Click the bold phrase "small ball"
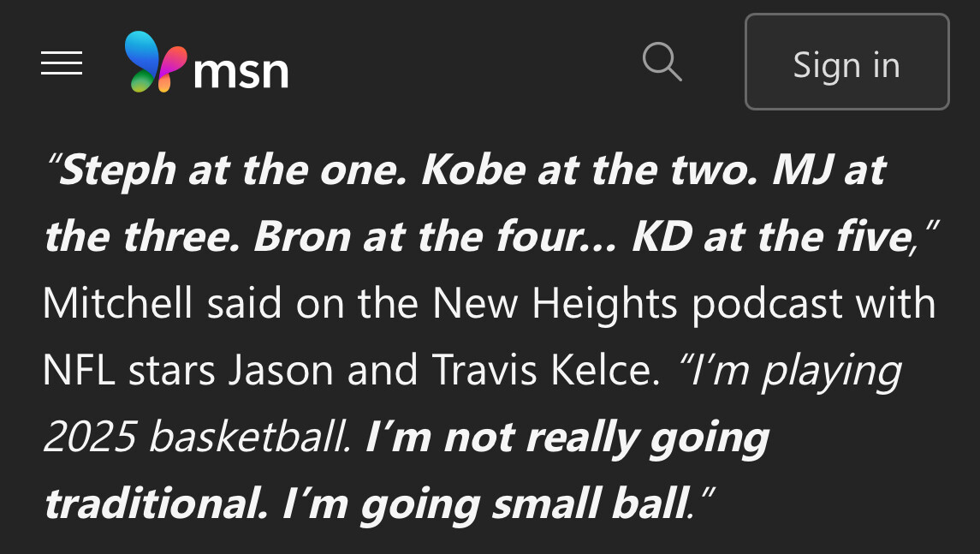The width and height of the screenshot is (980, 554). 590,504
